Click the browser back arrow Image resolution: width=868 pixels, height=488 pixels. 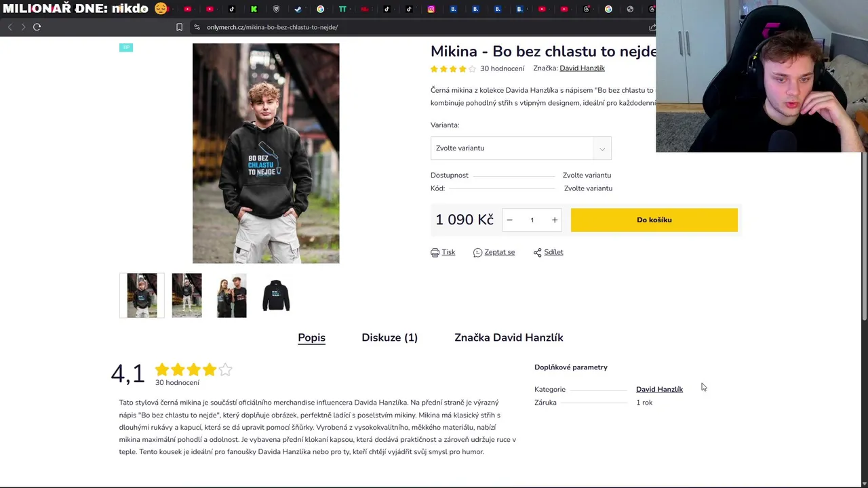coord(10,27)
